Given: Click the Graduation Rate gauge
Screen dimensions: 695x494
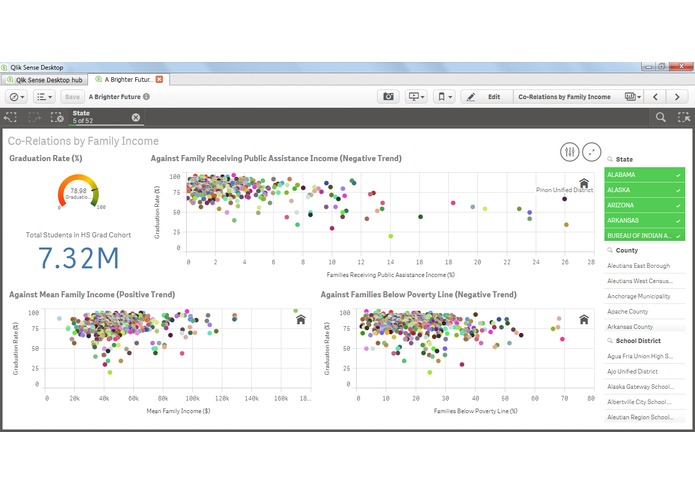Looking at the screenshot, I should pyautogui.click(x=78, y=191).
